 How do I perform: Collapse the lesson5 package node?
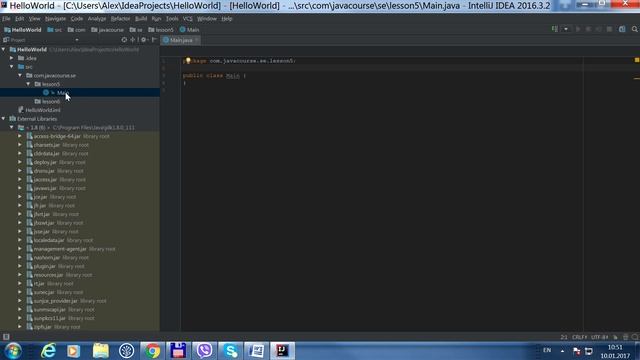click(29, 84)
